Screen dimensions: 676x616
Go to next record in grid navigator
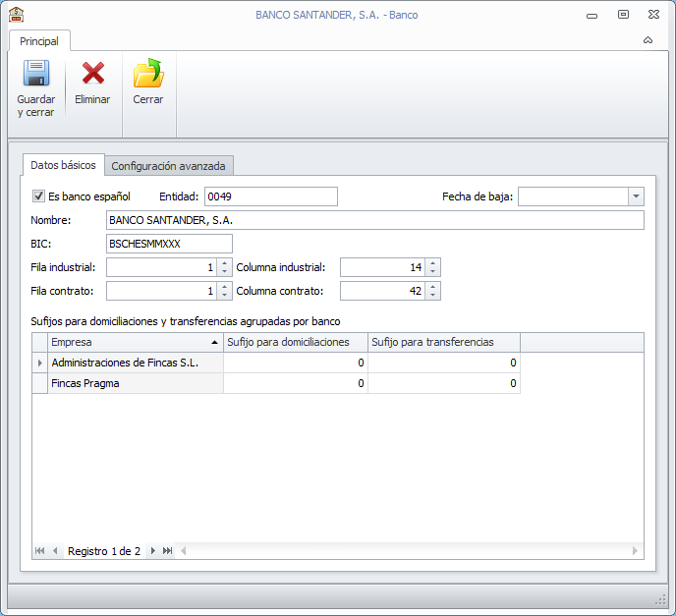click(152, 551)
